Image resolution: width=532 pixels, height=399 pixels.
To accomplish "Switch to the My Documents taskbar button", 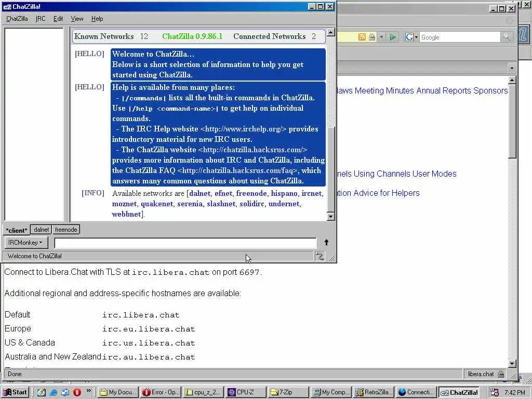I will (118, 392).
